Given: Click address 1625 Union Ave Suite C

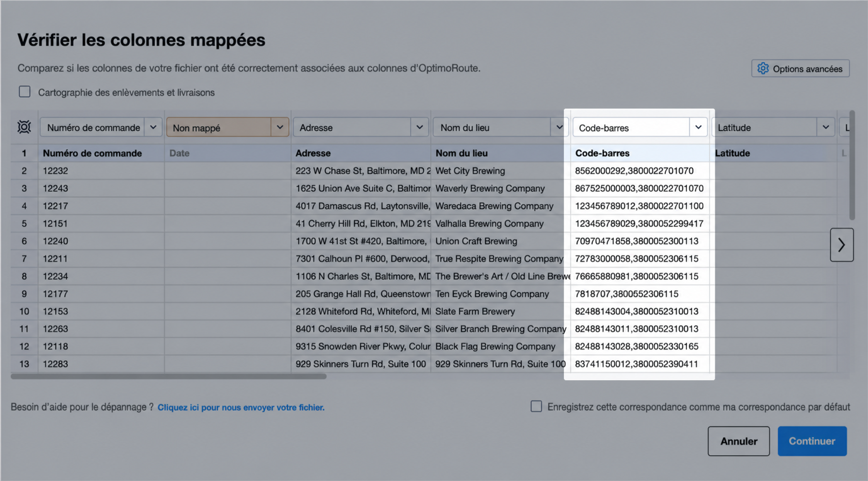Looking at the screenshot, I should 361,188.
